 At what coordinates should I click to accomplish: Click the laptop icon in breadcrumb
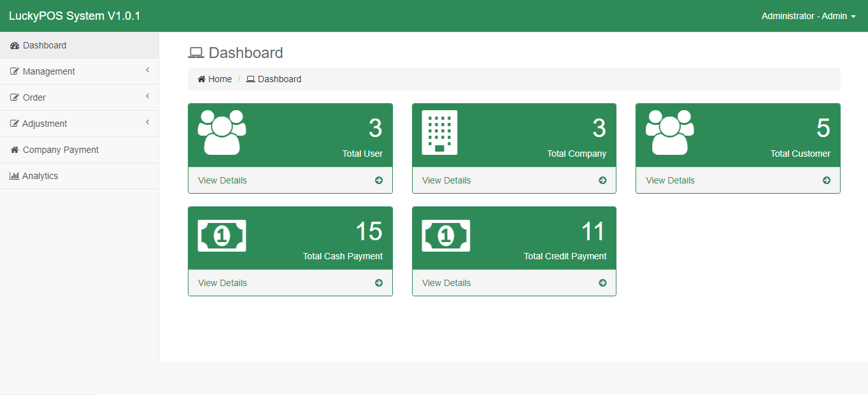click(250, 79)
